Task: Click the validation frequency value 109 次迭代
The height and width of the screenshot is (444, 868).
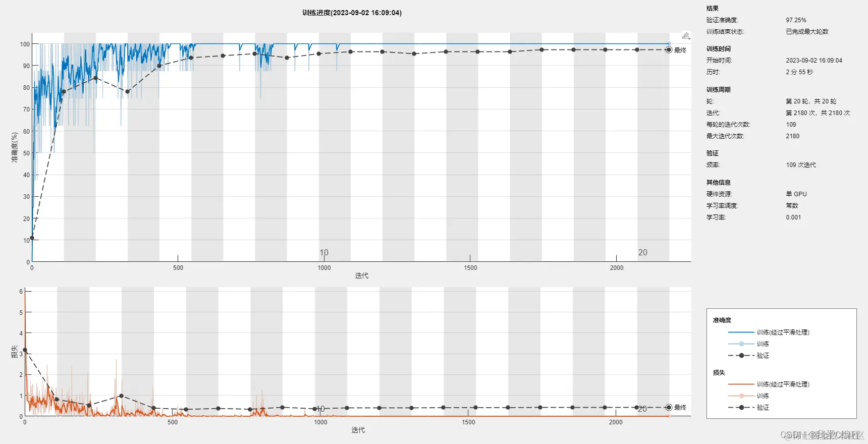Action: (800, 165)
